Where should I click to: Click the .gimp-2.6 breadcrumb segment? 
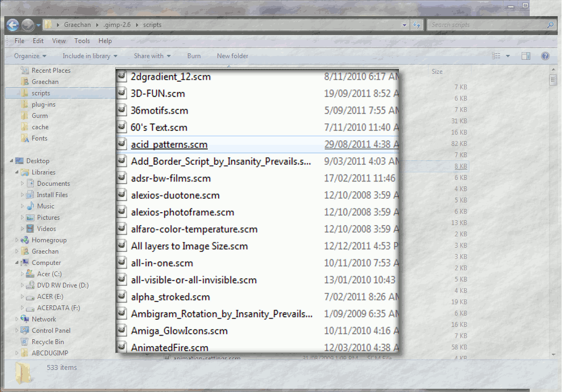(x=117, y=25)
